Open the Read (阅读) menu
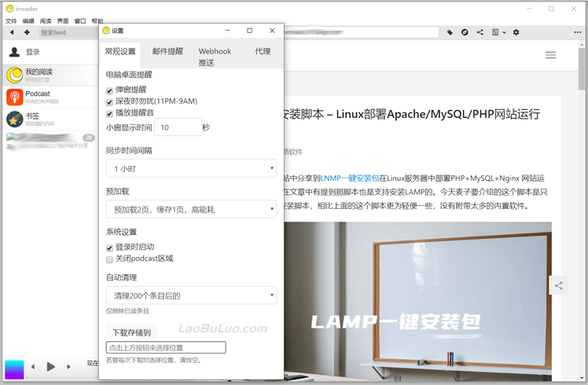This screenshot has height=385, width=588. pos(46,21)
